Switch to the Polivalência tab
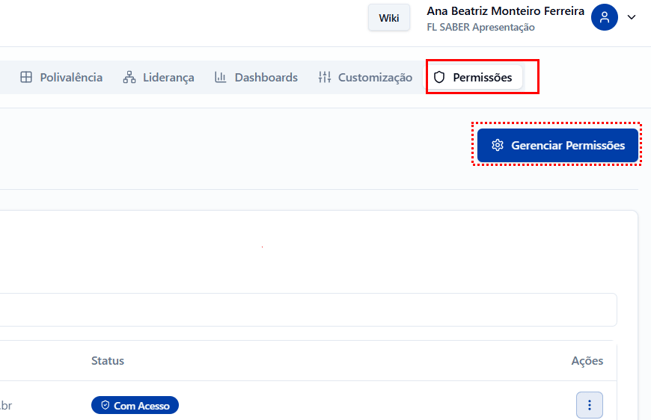The image size is (651, 420). 71,77
